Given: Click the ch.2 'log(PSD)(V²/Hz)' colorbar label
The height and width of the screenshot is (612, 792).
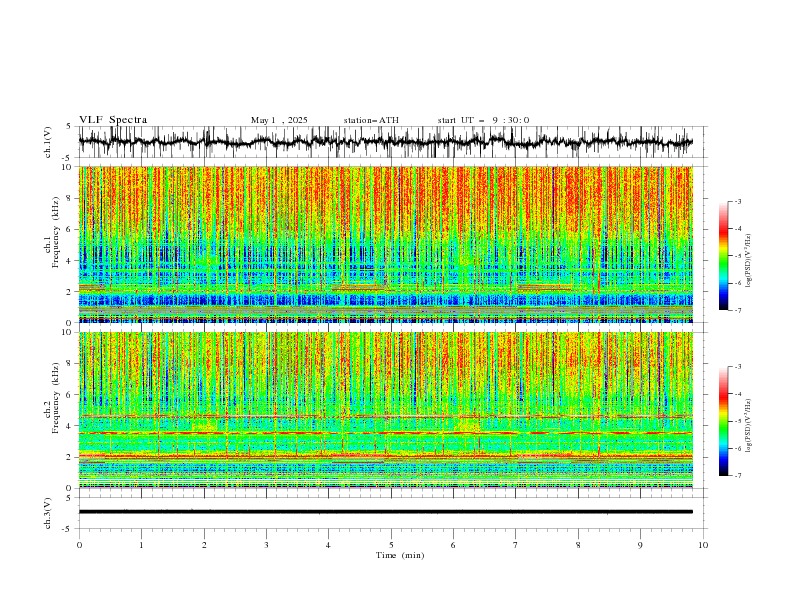Looking at the screenshot, I should 749,426.
